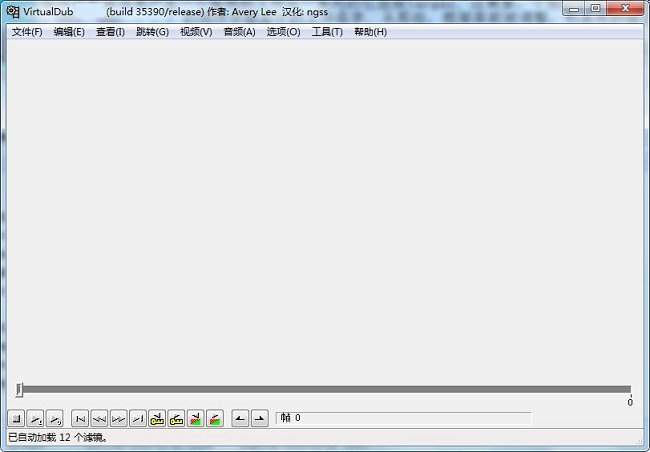The image size is (650, 452).
Task: Click the VirtualDub title bar app icon
Action: click(13, 12)
